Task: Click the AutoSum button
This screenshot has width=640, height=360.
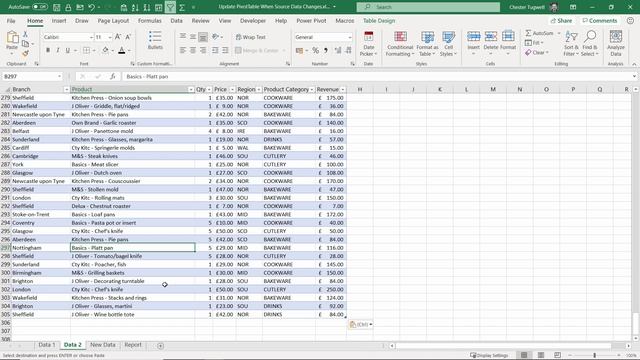Action: pyautogui.click(x=541, y=33)
